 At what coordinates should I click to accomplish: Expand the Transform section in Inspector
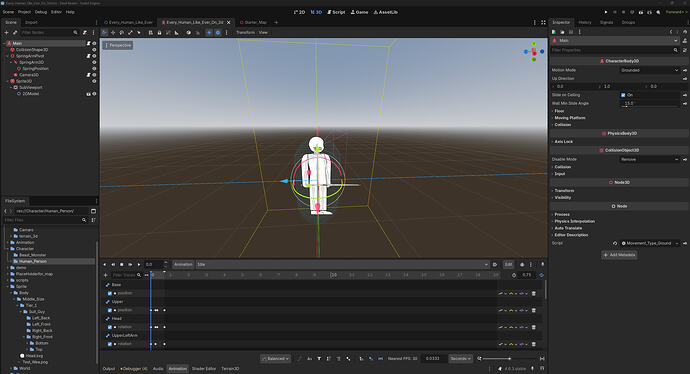(x=564, y=191)
